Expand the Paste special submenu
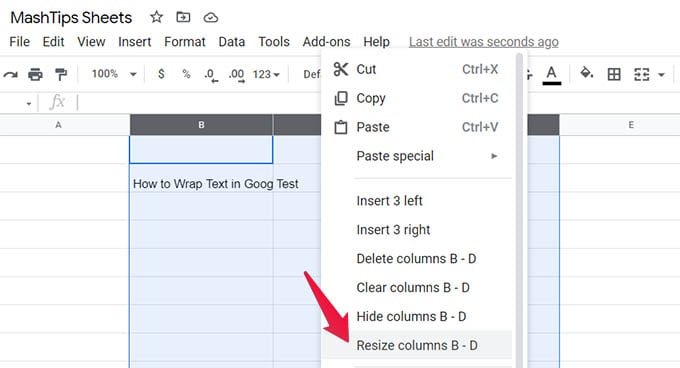This screenshot has height=368, width=680. [427, 156]
